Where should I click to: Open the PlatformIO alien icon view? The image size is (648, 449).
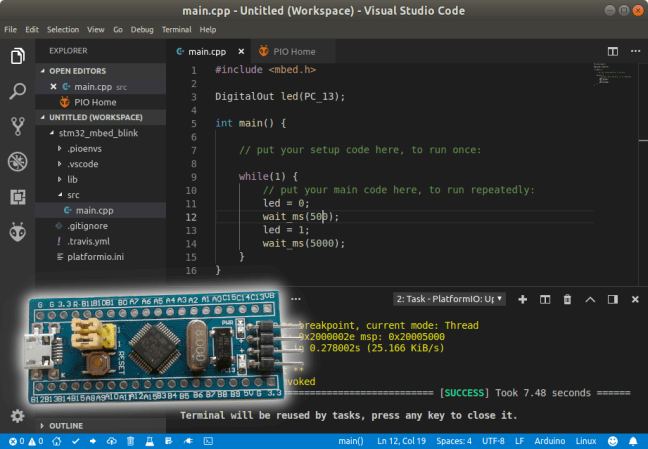(17, 232)
